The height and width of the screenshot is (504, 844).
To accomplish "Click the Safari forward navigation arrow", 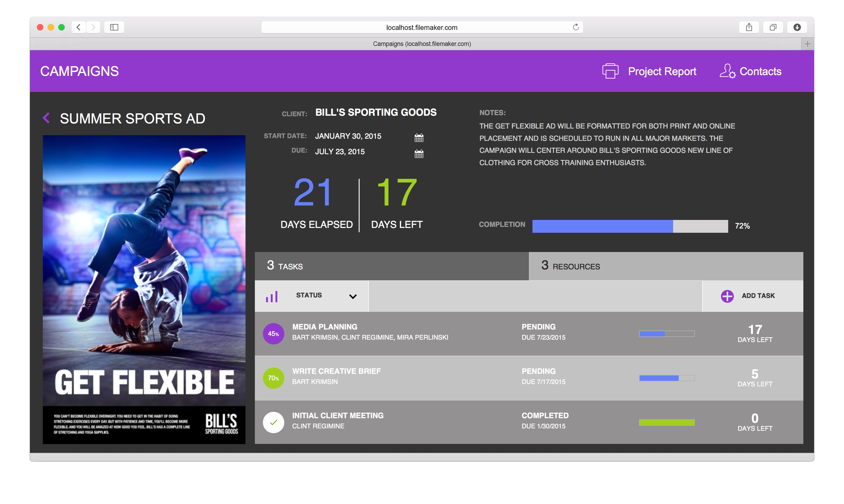I will point(93,27).
